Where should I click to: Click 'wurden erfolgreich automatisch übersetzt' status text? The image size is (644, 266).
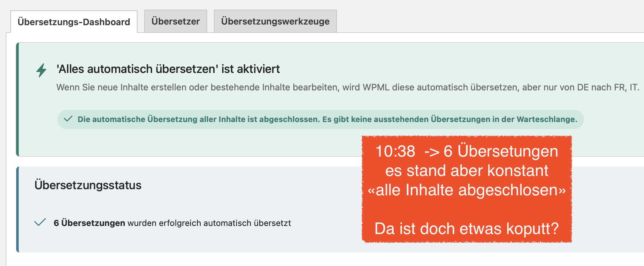(209, 223)
